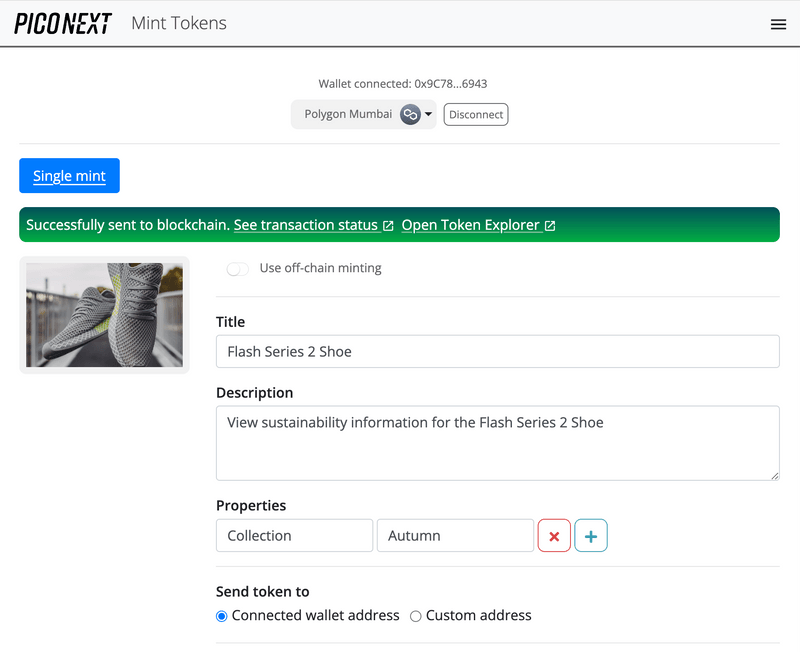Viewport: 800px width, 652px height.
Task: Expand the Polygon Mumbai network dropdown
Action: tap(349, 115)
